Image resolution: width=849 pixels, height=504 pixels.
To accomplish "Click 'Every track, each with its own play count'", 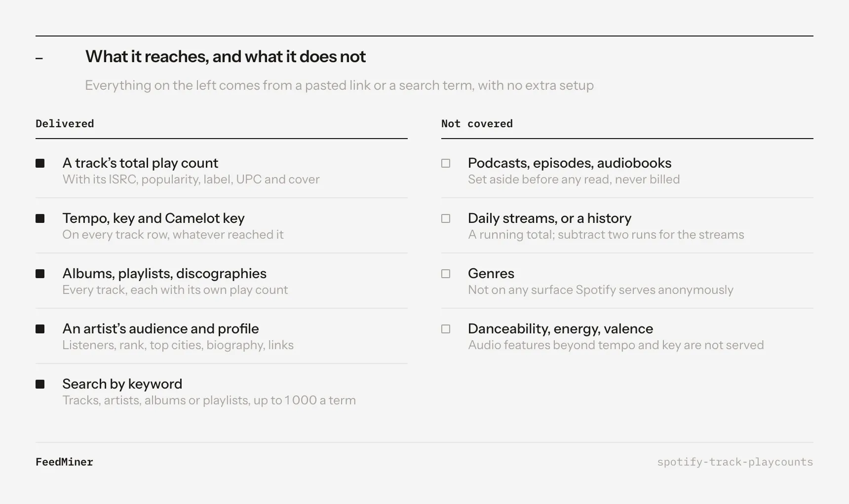I will click(x=175, y=290).
